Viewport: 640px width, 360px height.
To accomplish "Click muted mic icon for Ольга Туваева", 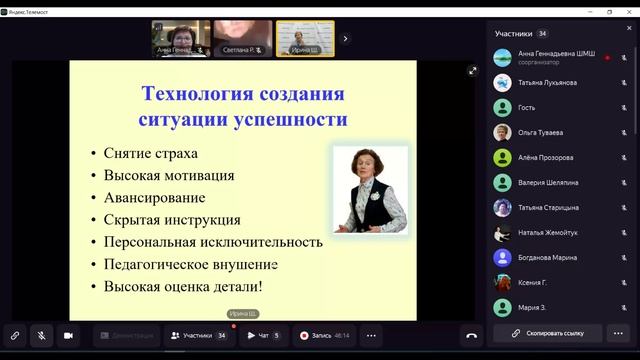I will pyautogui.click(x=624, y=133).
